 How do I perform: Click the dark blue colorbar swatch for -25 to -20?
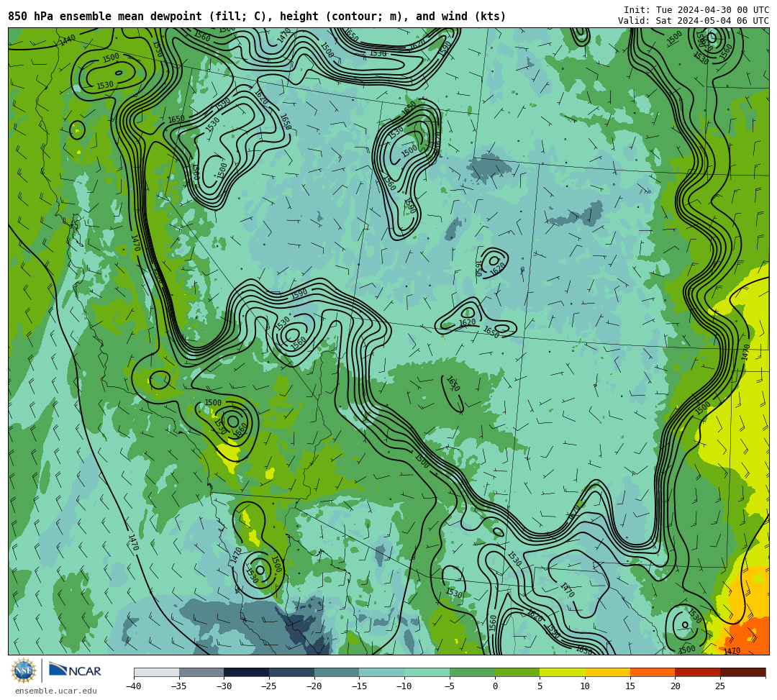pyautogui.click(x=291, y=672)
